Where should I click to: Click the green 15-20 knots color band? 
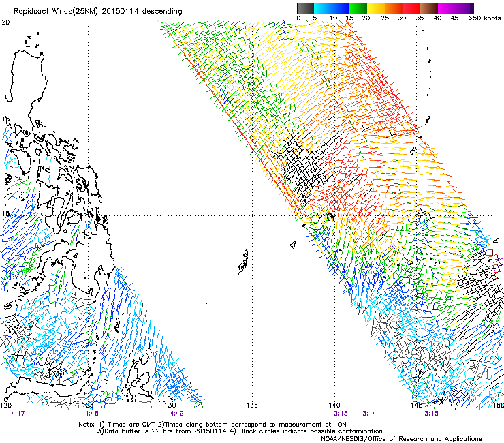point(358,8)
